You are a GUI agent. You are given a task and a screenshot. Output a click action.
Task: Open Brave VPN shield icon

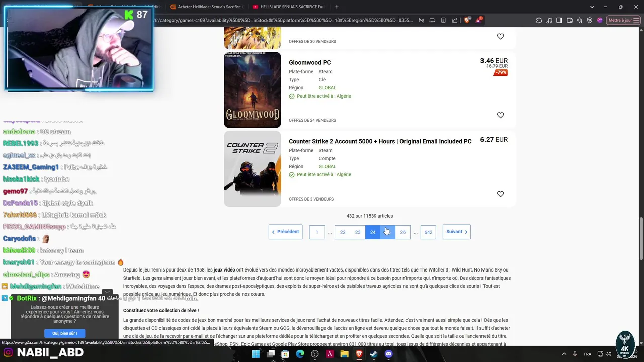[590, 20]
